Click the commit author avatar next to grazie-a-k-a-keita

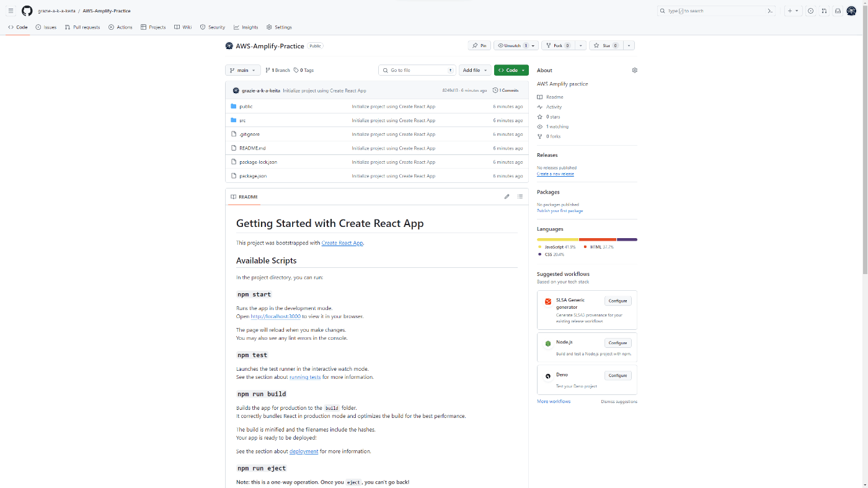(236, 91)
